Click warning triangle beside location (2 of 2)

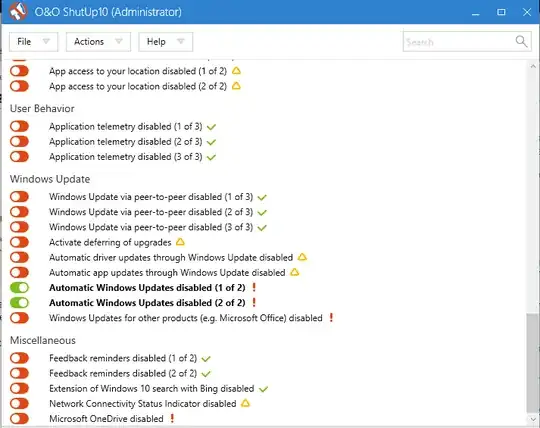236,86
